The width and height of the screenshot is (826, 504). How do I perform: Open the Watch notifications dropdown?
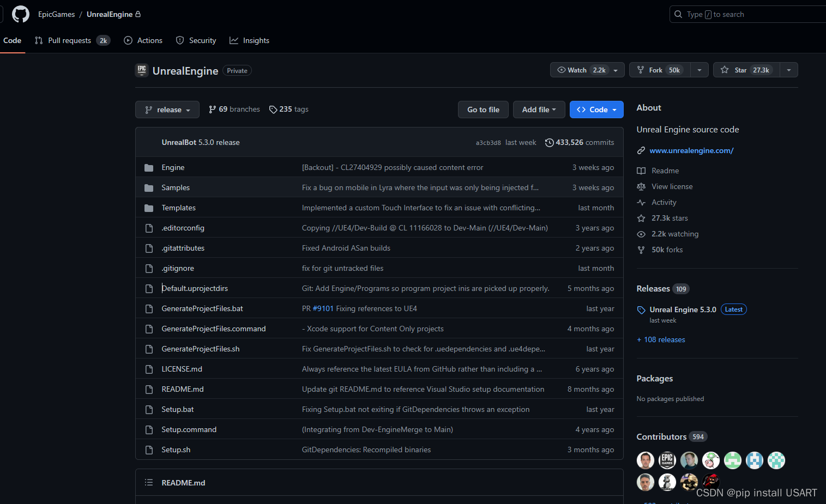tap(587, 70)
